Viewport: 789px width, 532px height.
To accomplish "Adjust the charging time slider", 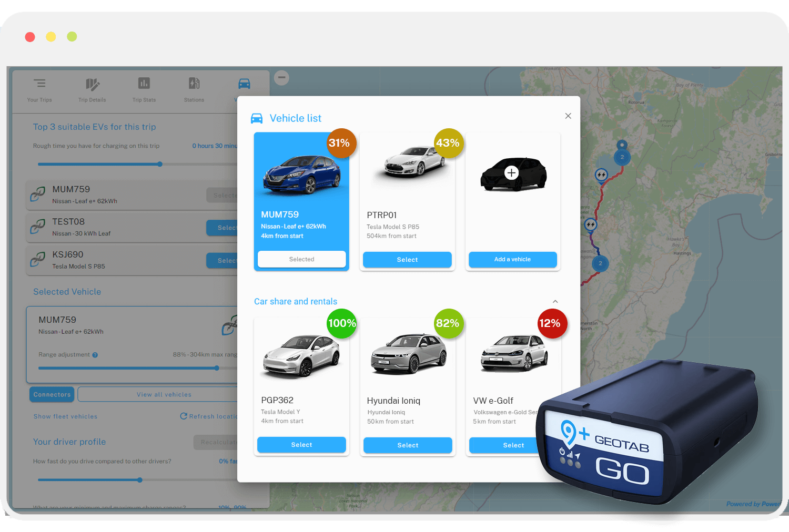I will [x=160, y=164].
